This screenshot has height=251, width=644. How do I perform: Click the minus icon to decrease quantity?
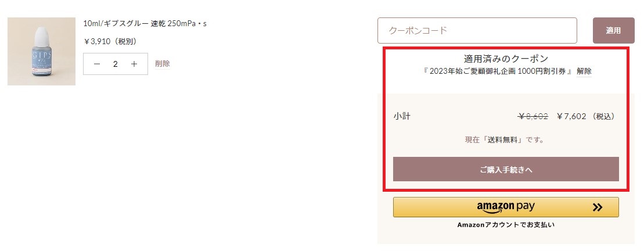tap(97, 64)
